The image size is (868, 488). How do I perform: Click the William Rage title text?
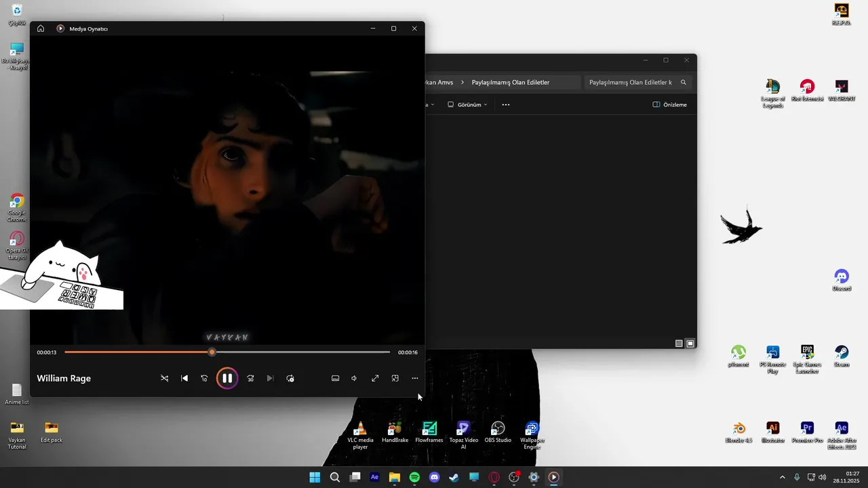(x=64, y=378)
